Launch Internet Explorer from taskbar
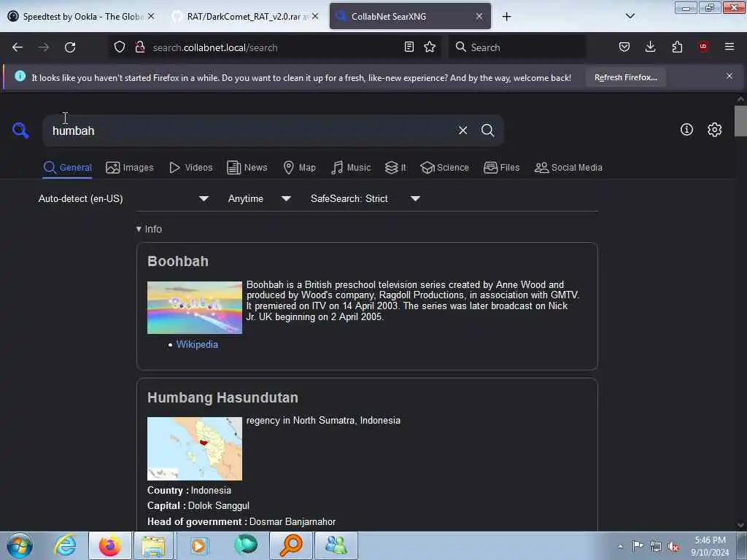 (x=65, y=545)
